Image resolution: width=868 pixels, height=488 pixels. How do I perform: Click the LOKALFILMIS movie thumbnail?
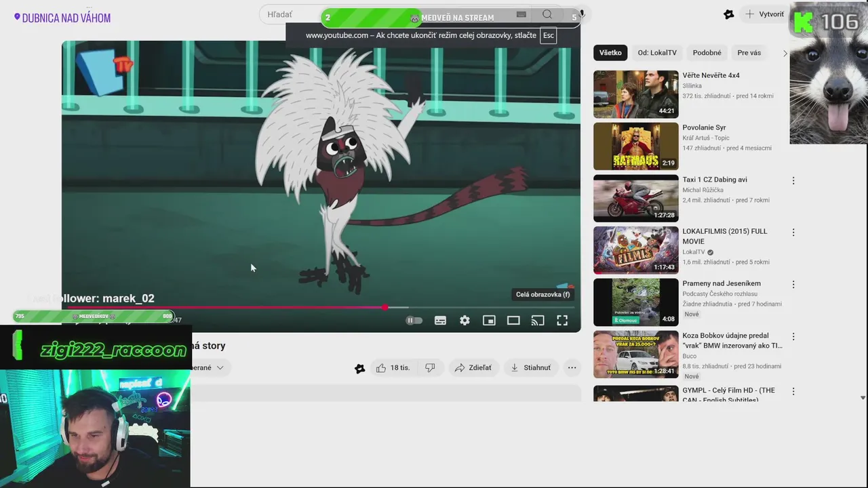tap(636, 250)
